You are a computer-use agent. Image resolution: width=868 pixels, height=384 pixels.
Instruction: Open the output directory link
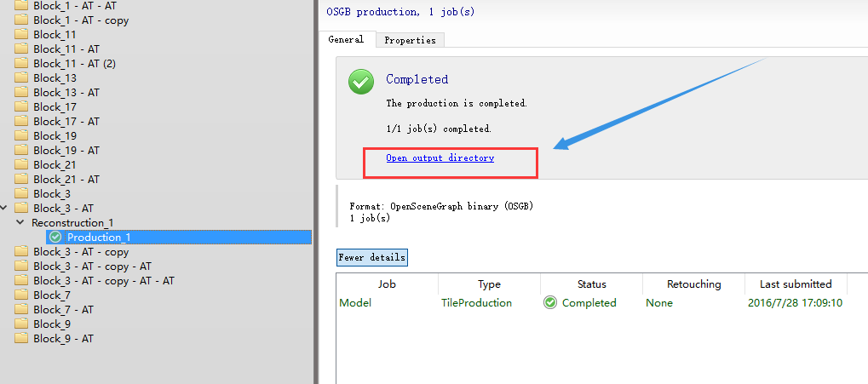[x=440, y=158]
